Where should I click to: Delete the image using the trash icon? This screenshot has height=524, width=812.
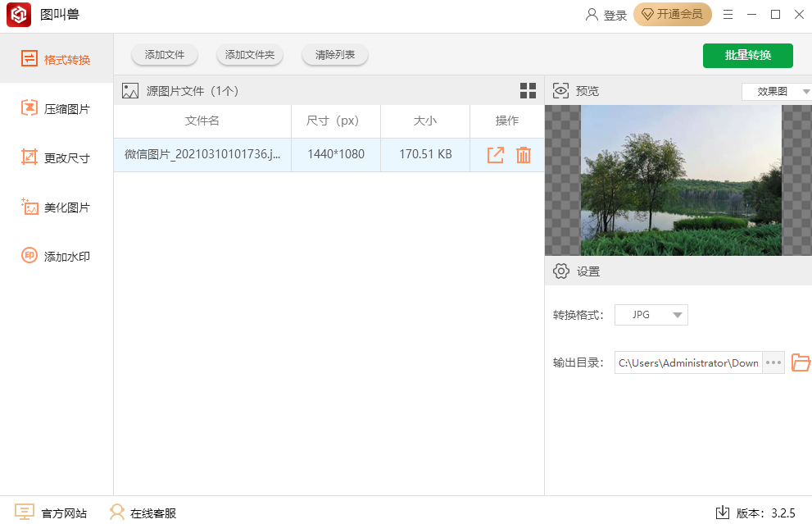523,154
